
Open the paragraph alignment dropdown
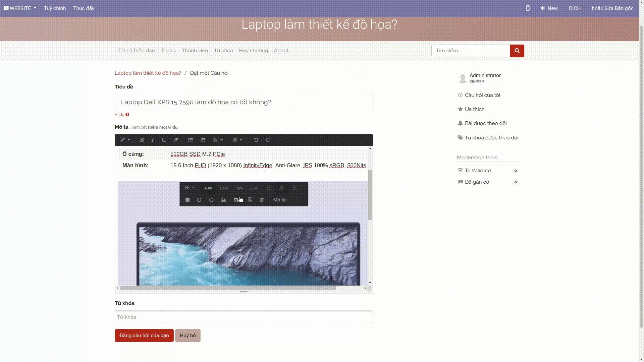218,140
